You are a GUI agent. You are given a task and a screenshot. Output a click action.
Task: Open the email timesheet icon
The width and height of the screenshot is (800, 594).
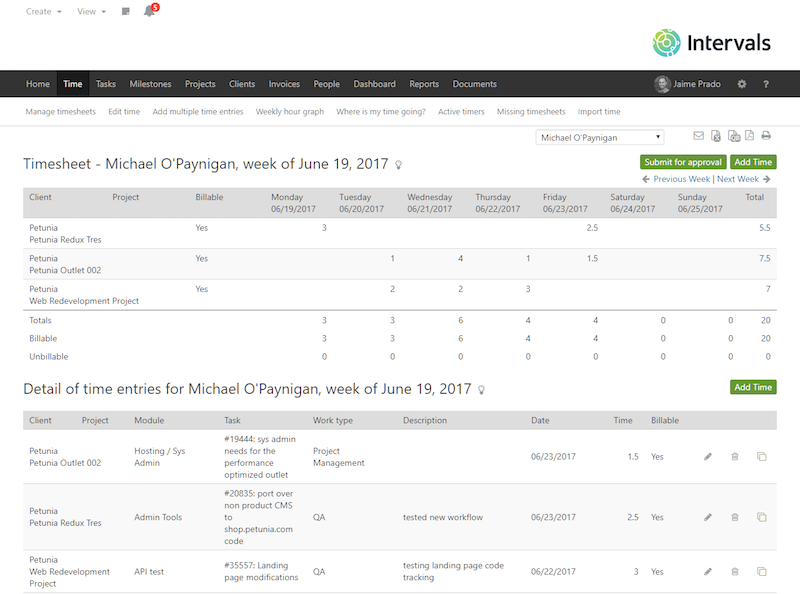click(698, 136)
